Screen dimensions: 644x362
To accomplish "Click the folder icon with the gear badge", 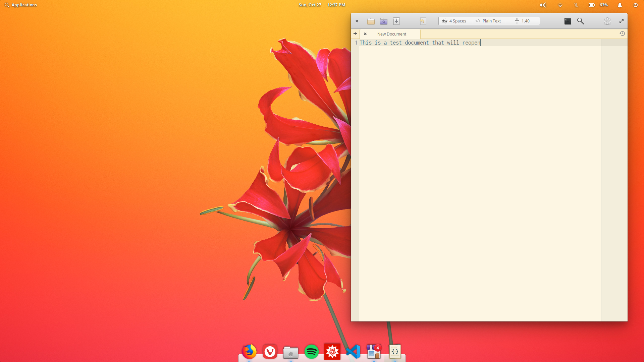I will 384,21.
